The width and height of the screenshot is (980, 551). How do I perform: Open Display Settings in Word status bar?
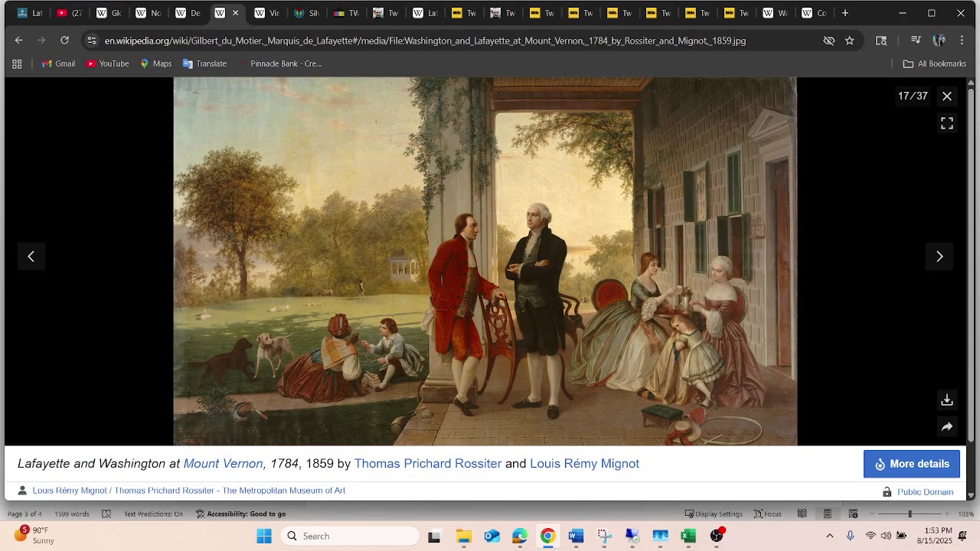(714, 514)
